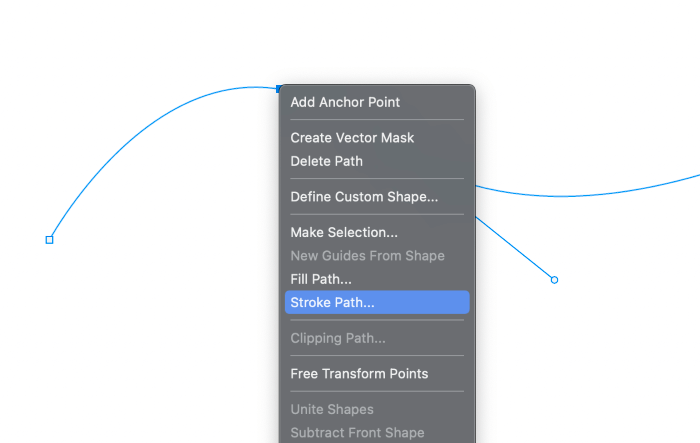Screen dimensions: 700x443
Task: Choose Free Transform Points
Action: click(359, 374)
